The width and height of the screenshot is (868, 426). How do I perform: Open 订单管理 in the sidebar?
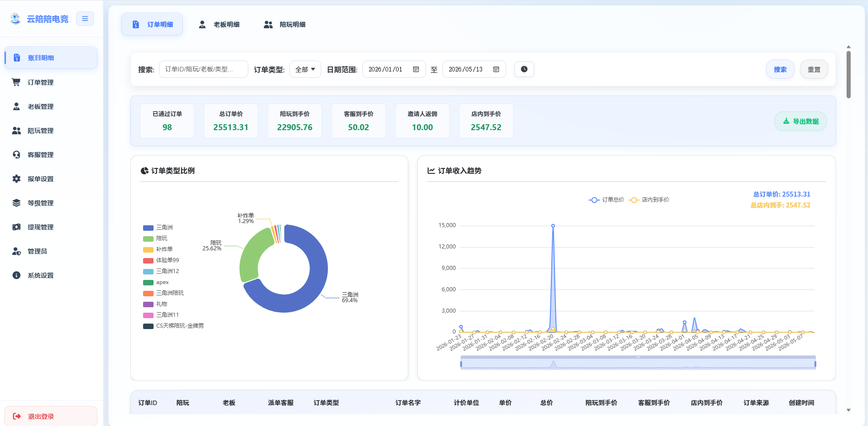[51, 82]
